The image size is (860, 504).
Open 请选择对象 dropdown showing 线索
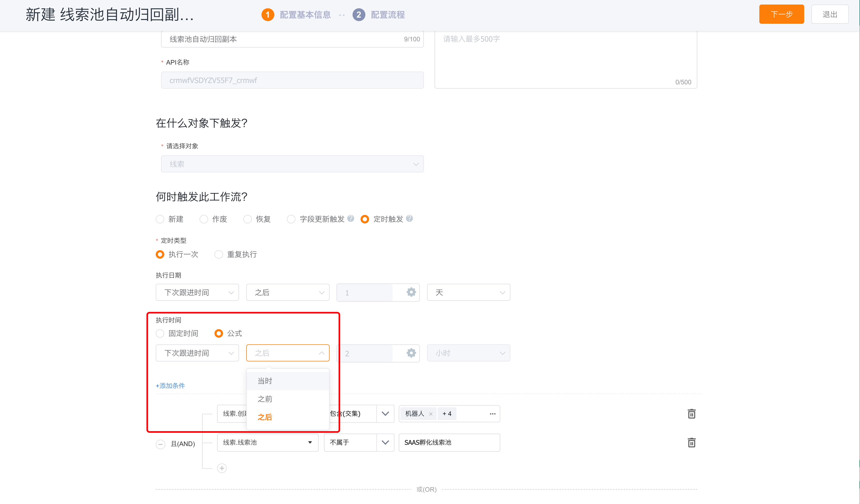click(x=292, y=164)
